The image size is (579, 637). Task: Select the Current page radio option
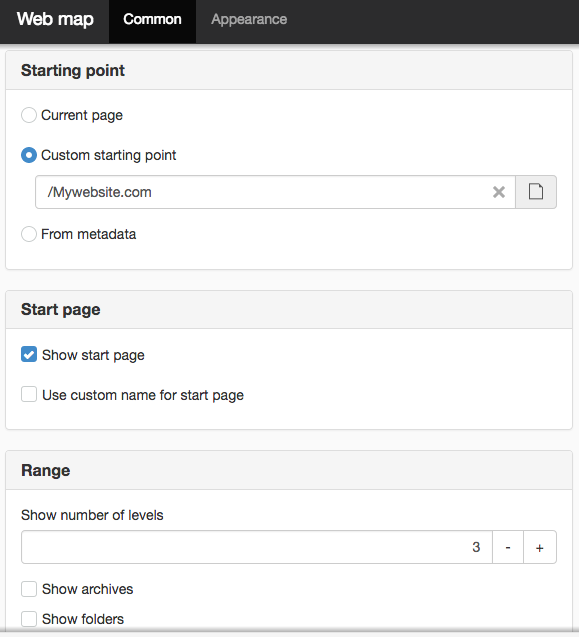29,115
